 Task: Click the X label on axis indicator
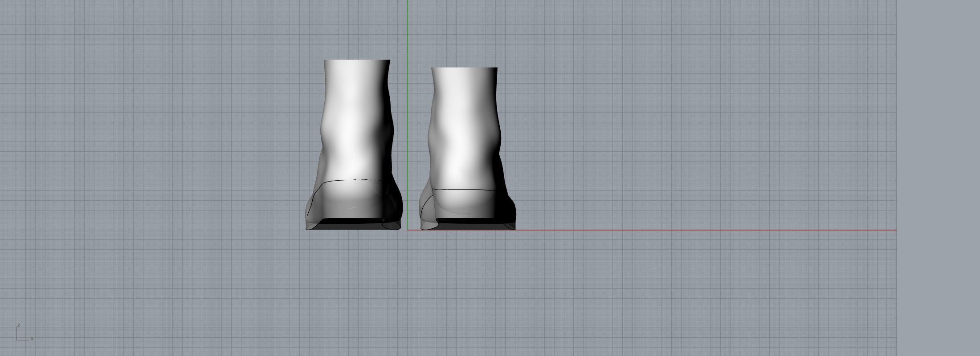pos(32,339)
